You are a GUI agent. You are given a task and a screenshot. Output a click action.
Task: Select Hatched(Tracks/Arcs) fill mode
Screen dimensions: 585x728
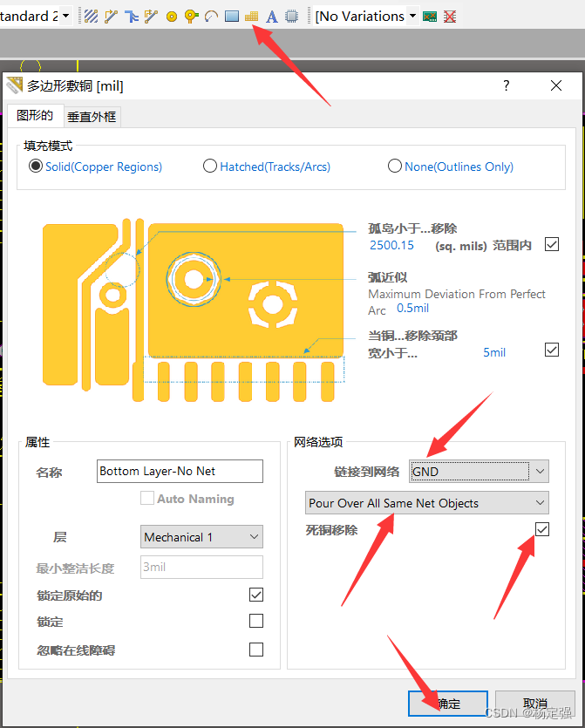(x=210, y=167)
